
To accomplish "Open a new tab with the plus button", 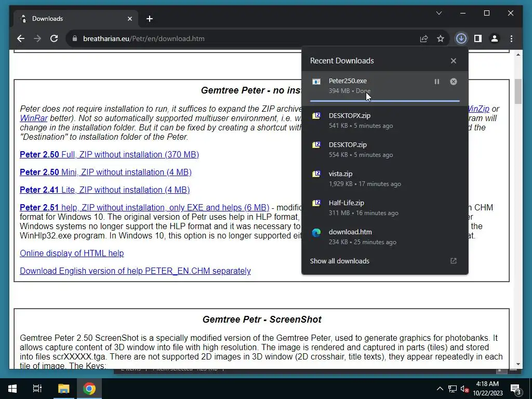I will pos(150,19).
